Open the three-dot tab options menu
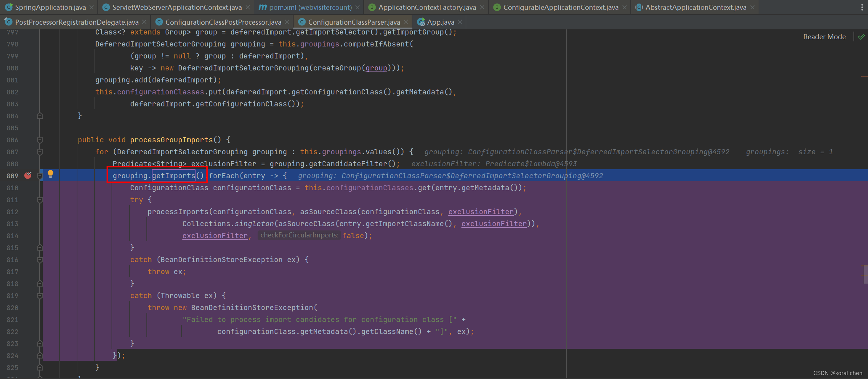The image size is (868, 379). coord(862,7)
